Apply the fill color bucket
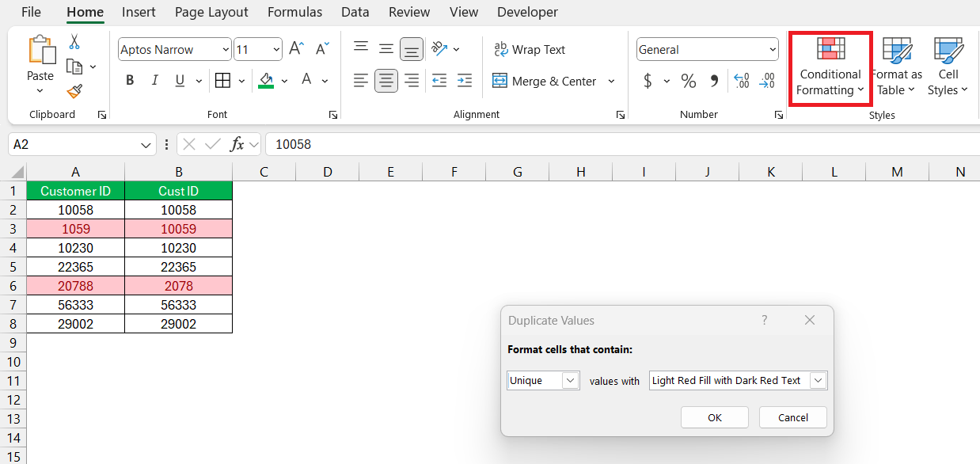The image size is (980, 464). (267, 81)
